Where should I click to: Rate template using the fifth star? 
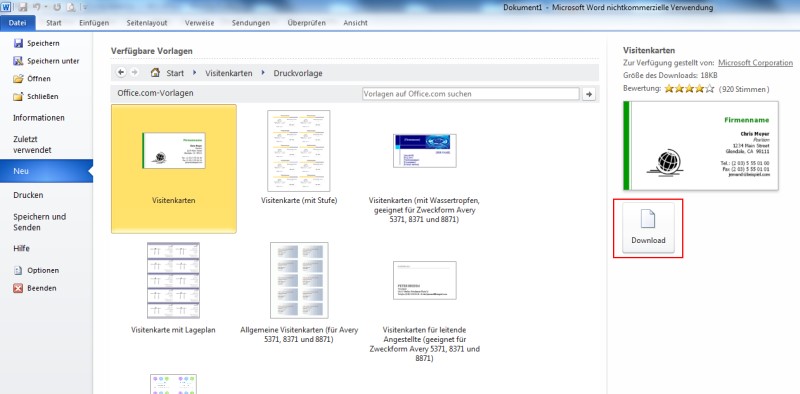[709, 89]
